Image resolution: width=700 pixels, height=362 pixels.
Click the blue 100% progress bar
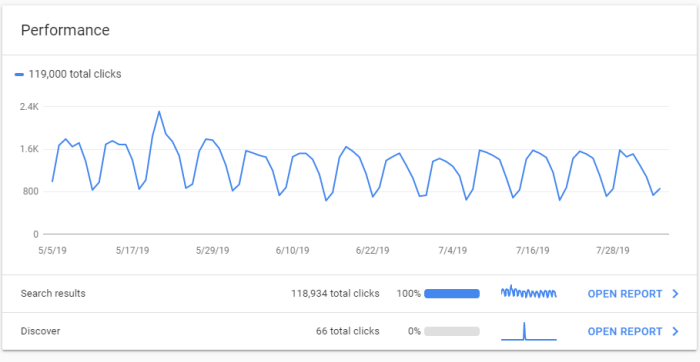tap(452, 294)
